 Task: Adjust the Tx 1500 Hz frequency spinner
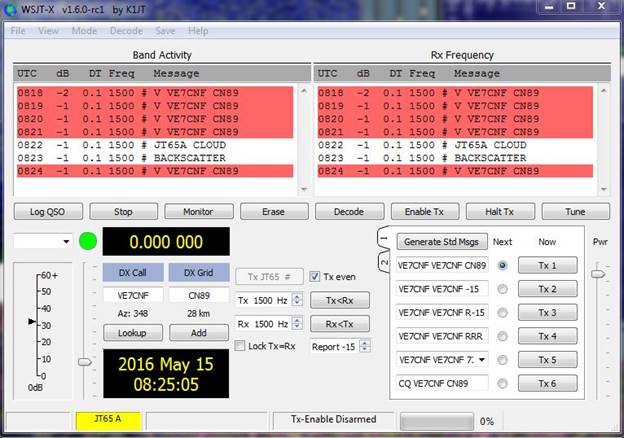294,300
